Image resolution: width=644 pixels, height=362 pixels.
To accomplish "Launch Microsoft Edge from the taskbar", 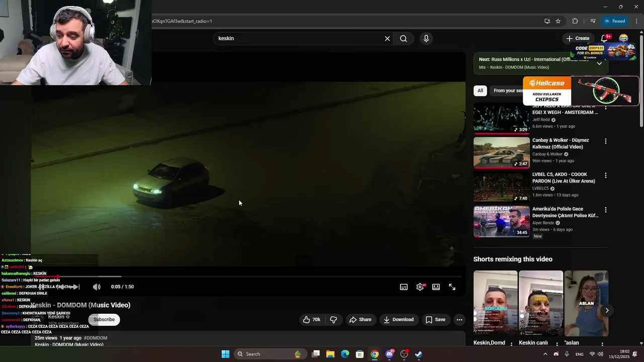I will point(345,354).
